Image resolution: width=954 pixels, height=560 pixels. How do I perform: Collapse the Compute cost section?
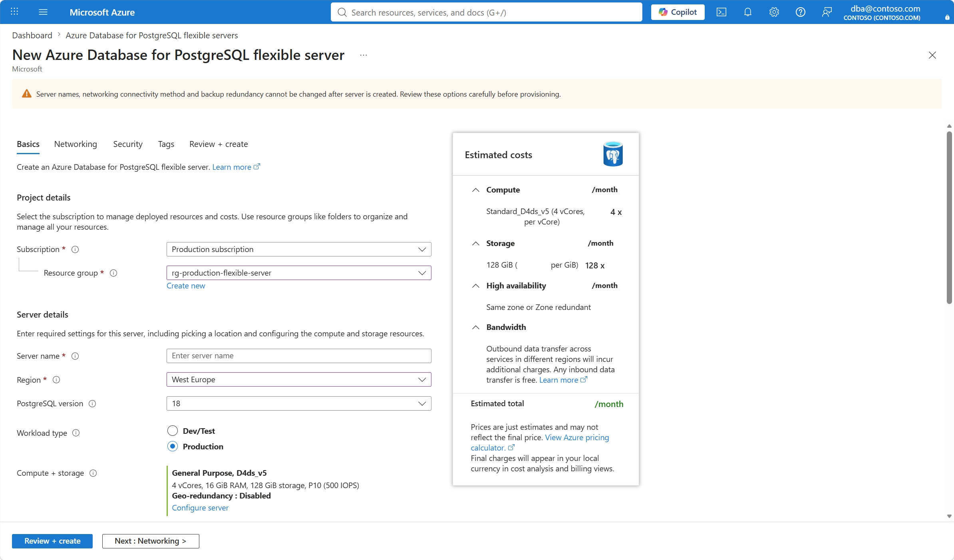coord(475,190)
